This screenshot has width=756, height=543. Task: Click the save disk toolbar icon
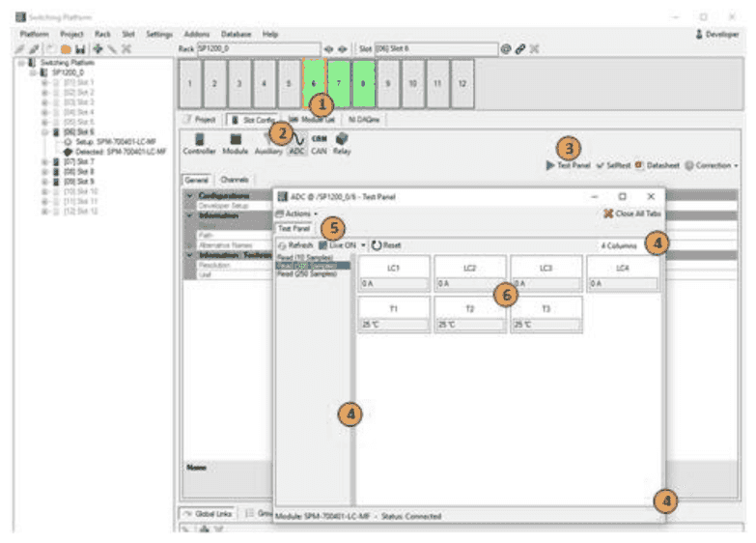pos(80,48)
